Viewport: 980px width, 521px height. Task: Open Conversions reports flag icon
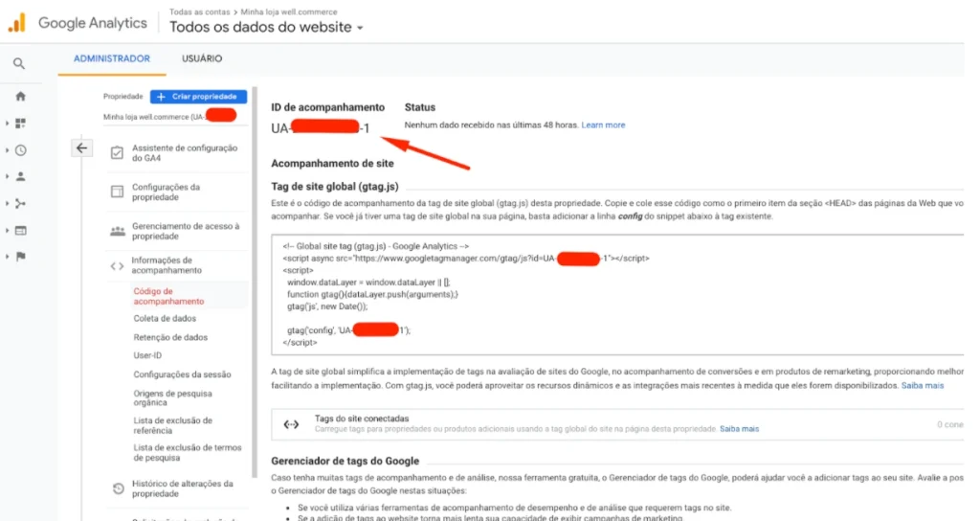pyautogui.click(x=20, y=257)
